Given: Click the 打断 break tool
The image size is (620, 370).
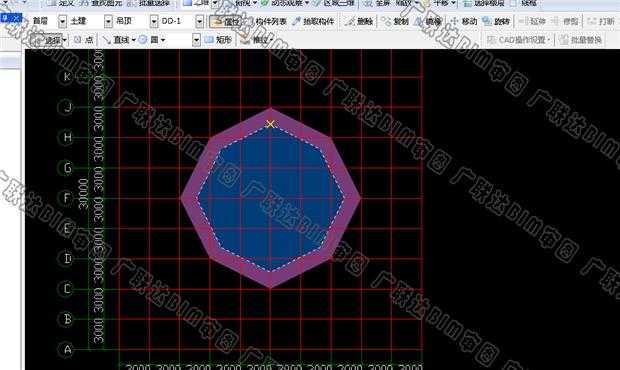Looking at the screenshot, I should point(601,21).
